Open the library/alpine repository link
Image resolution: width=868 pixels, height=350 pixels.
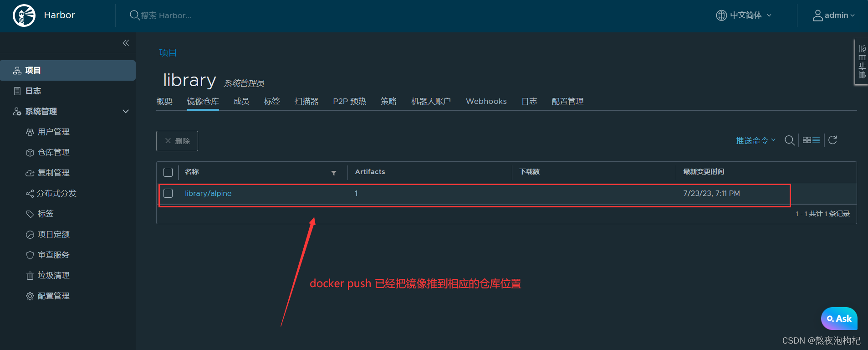point(208,193)
